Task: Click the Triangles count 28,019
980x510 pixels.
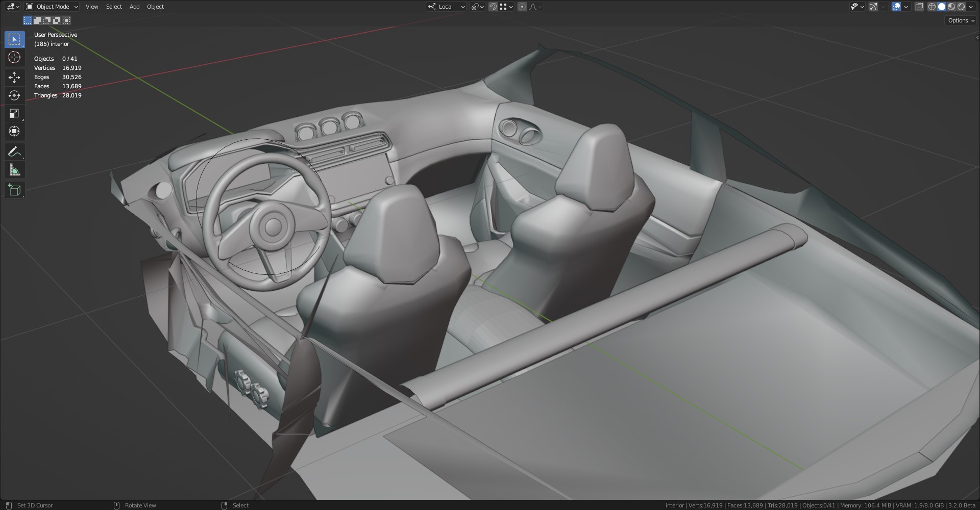Action: [x=72, y=95]
